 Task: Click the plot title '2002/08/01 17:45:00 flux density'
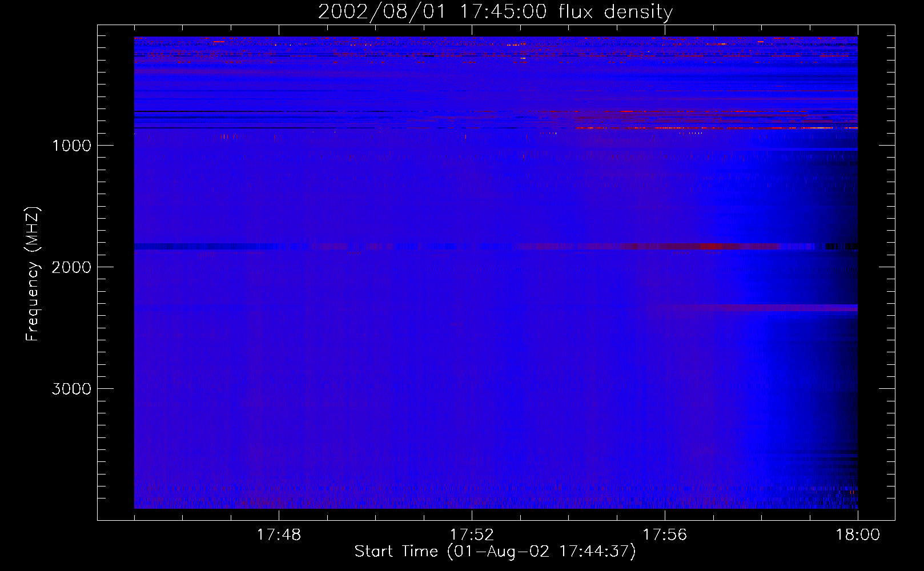tap(495, 11)
